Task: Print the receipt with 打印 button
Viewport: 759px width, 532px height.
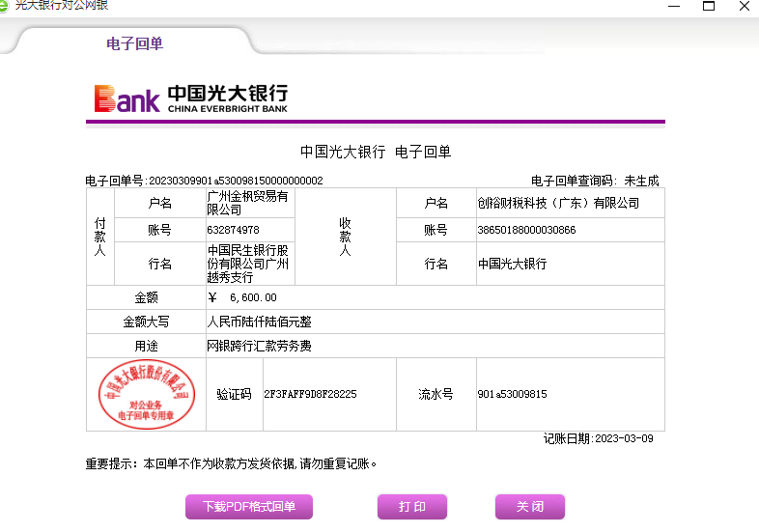Action: tap(412, 506)
